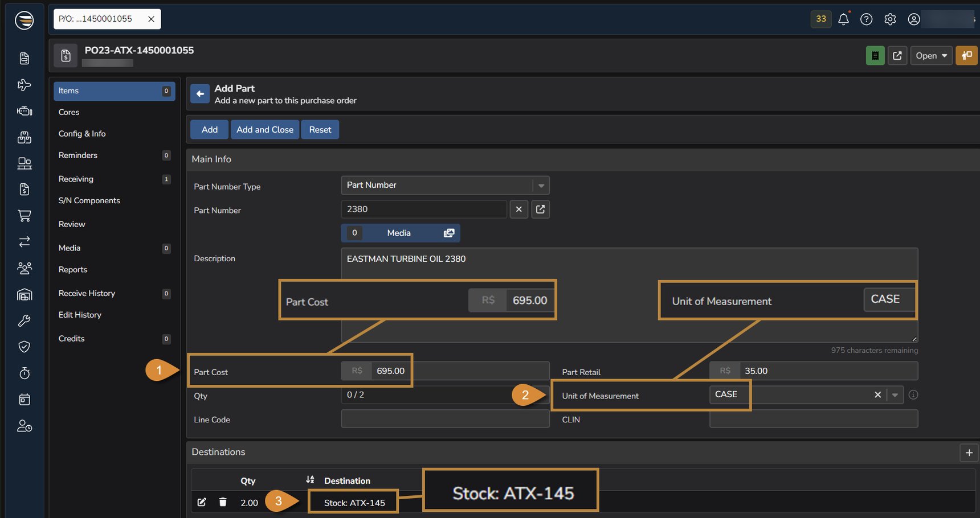The image size is (980, 518).
Task: Select Receiving in the side menu
Action: click(76, 179)
